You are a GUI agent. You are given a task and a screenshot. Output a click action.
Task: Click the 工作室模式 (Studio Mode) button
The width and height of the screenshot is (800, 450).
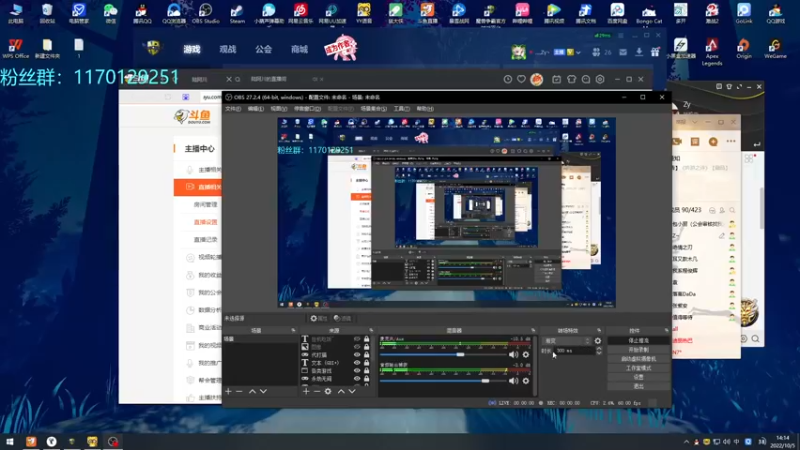point(638,368)
